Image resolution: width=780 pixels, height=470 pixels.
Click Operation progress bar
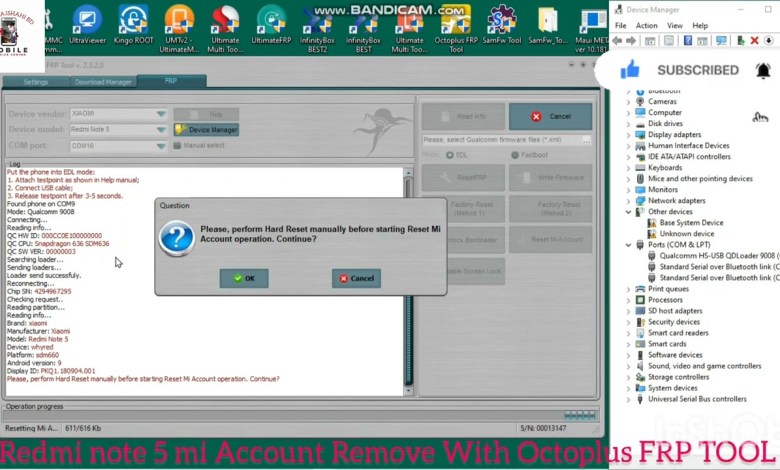pyautogui.click(x=300, y=415)
